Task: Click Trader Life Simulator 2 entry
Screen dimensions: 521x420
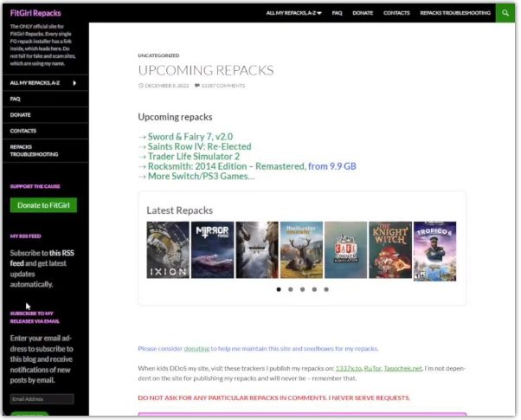Action: pos(193,157)
